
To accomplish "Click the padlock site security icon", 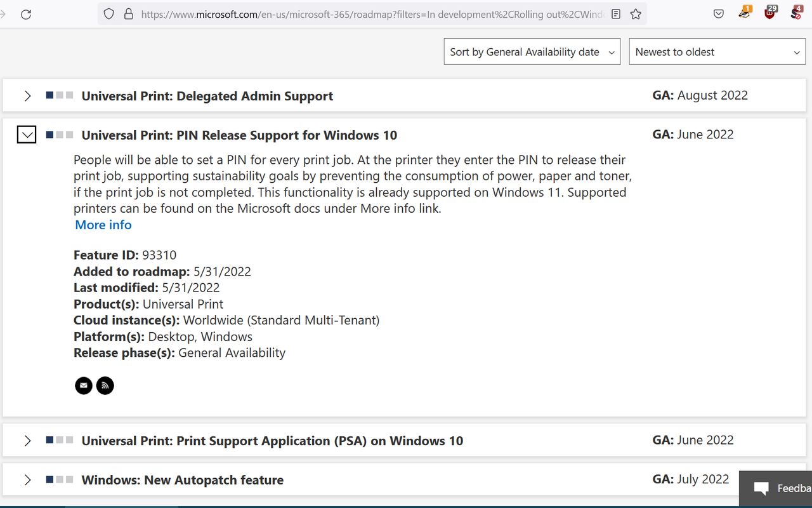I will click(x=128, y=14).
